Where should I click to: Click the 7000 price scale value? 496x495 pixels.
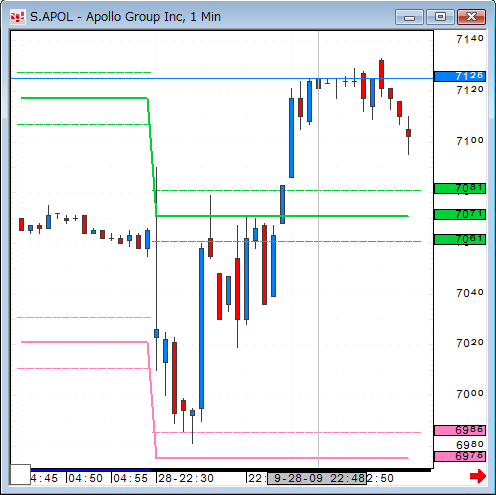click(x=470, y=394)
